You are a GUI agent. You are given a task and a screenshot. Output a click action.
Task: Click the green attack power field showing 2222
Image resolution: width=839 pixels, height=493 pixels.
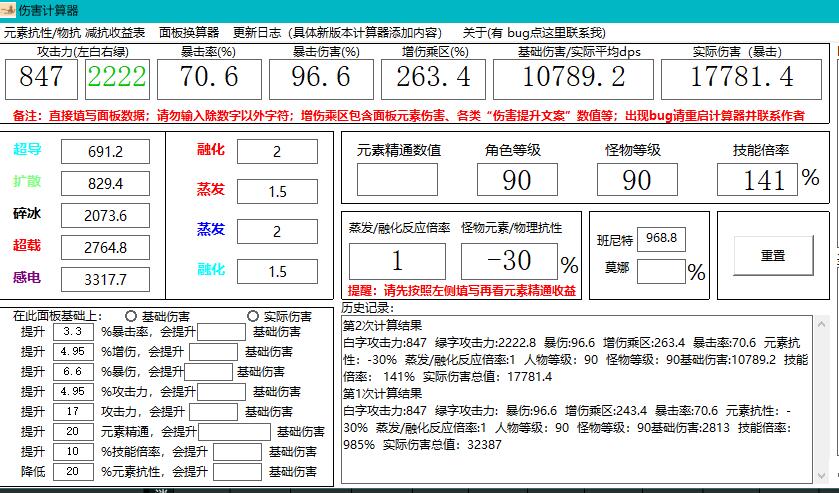pos(117,79)
